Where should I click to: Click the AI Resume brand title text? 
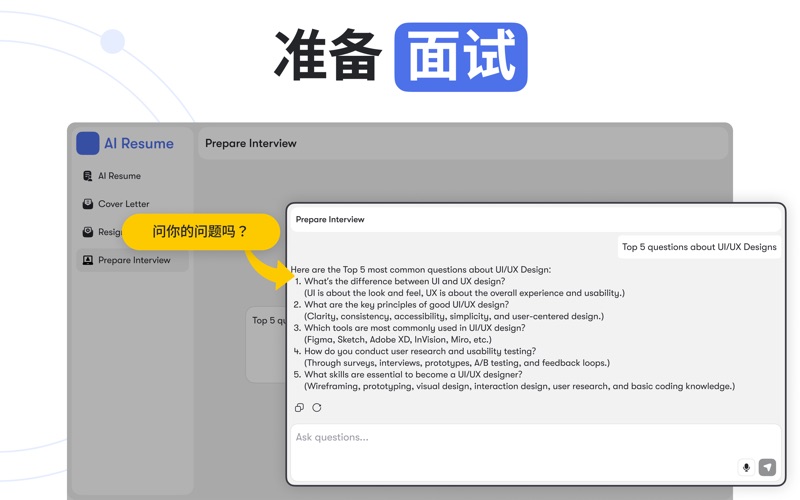click(x=139, y=143)
